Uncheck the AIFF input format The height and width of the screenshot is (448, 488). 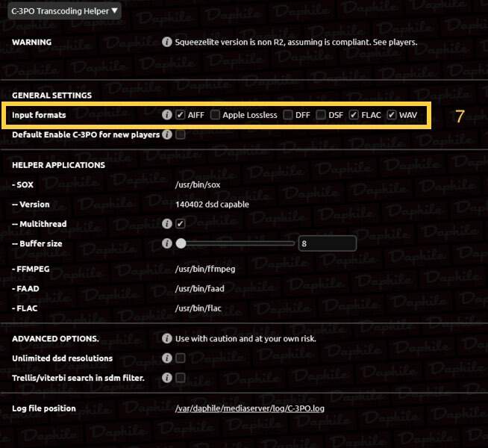click(181, 115)
